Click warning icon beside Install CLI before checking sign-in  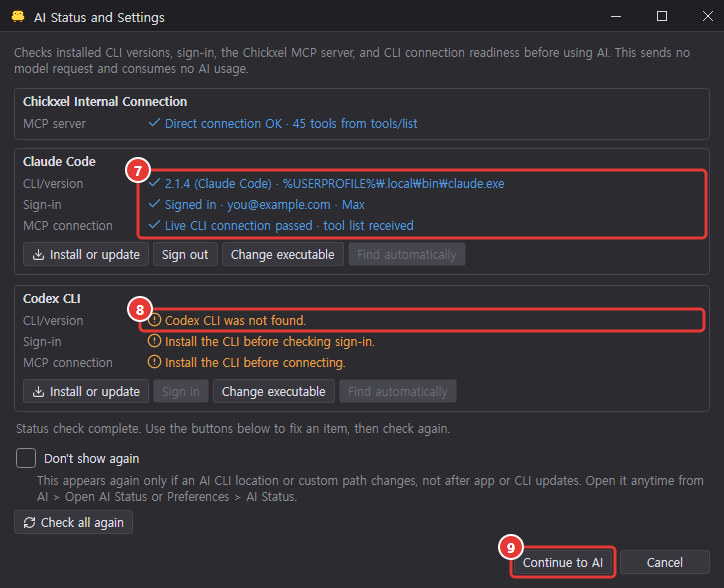[154, 341]
